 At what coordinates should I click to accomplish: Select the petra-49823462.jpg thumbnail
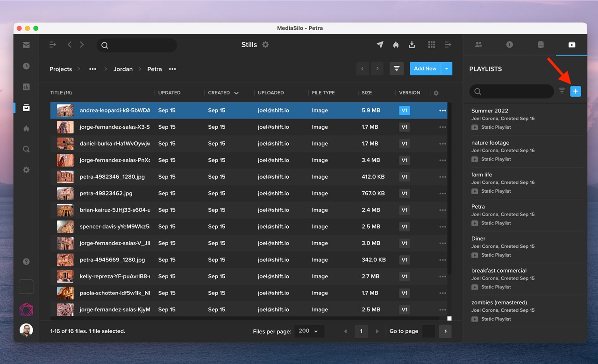(65, 193)
